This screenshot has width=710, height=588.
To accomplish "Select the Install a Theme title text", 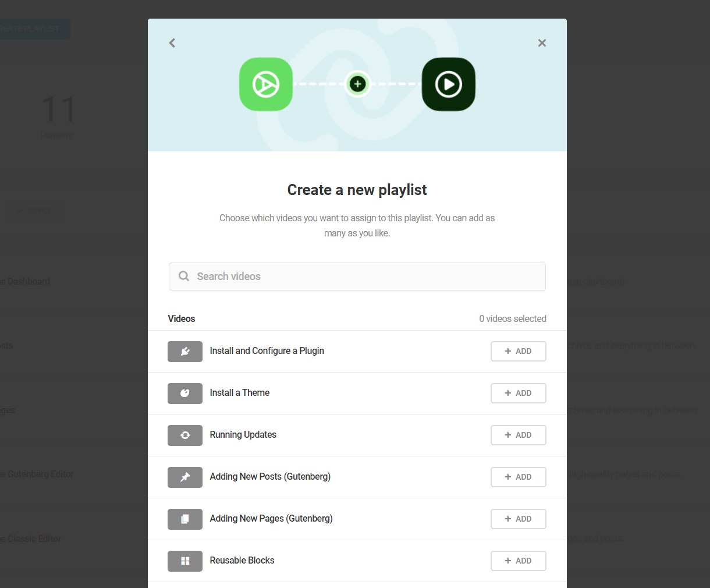I will (240, 392).
